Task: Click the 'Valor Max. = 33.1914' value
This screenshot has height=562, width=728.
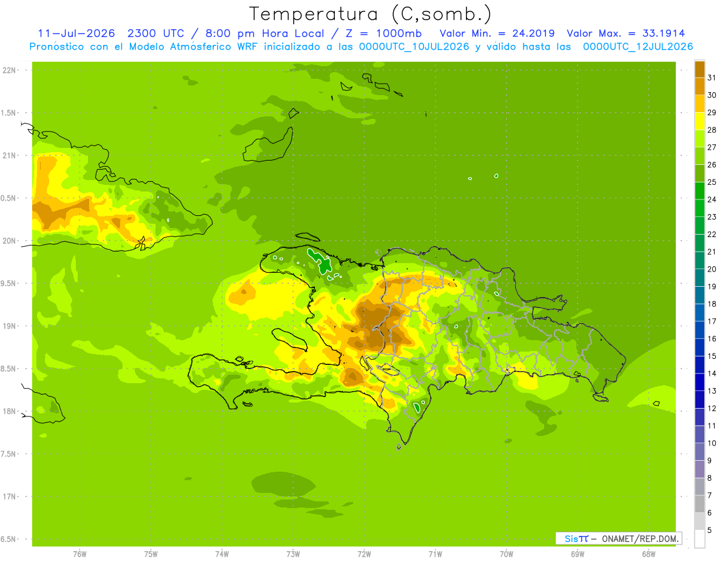Action: pyautogui.click(x=625, y=33)
